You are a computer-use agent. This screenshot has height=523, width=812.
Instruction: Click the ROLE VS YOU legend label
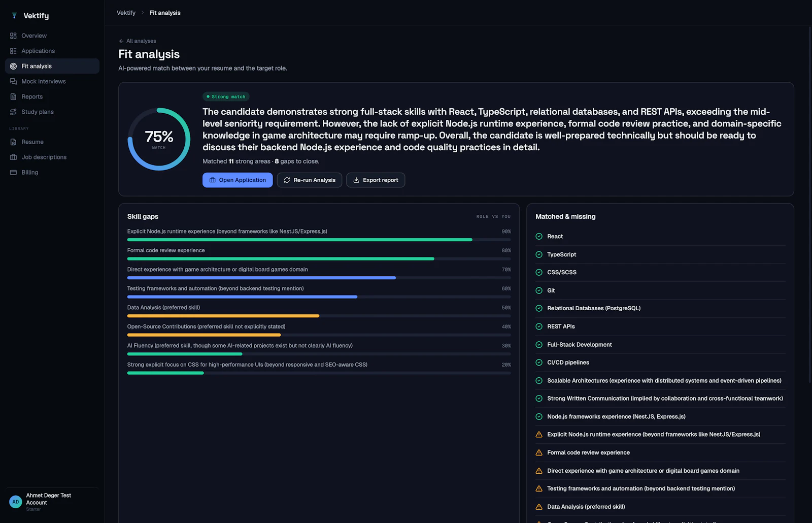pos(493,217)
